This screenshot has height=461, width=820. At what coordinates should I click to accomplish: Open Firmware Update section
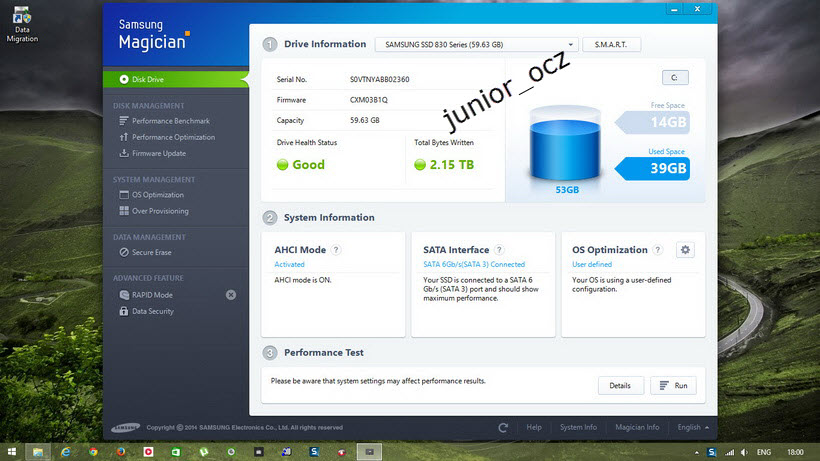point(153,153)
